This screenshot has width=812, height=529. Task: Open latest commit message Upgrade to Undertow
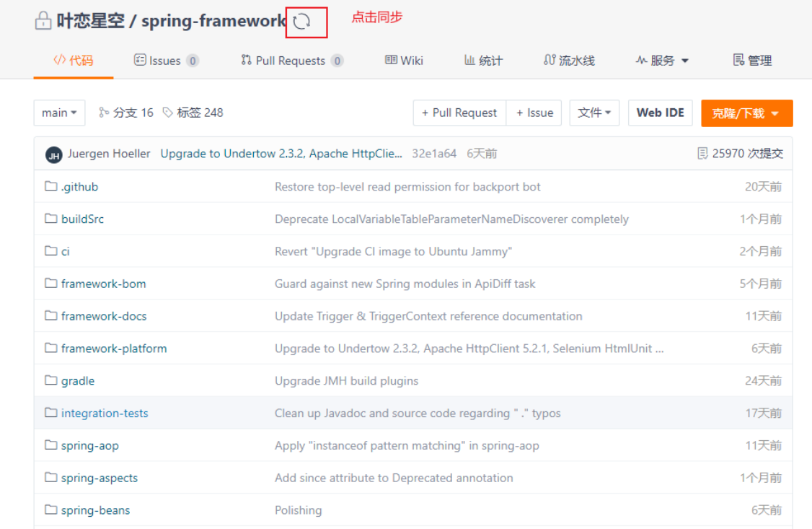coord(281,154)
